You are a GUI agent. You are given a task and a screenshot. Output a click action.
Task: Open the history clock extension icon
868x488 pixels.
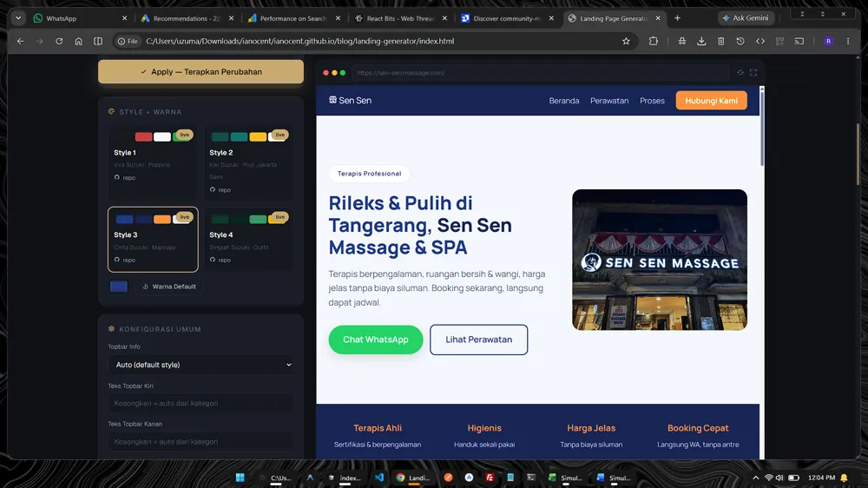(x=740, y=41)
